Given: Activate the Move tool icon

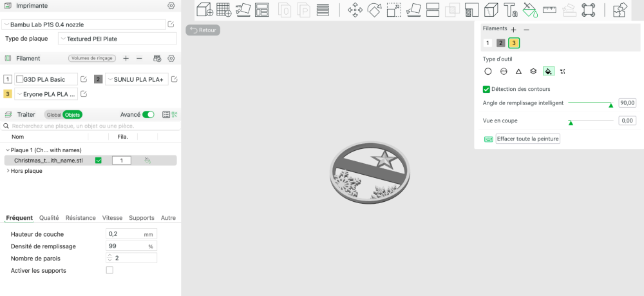Looking at the screenshot, I should pyautogui.click(x=355, y=10).
